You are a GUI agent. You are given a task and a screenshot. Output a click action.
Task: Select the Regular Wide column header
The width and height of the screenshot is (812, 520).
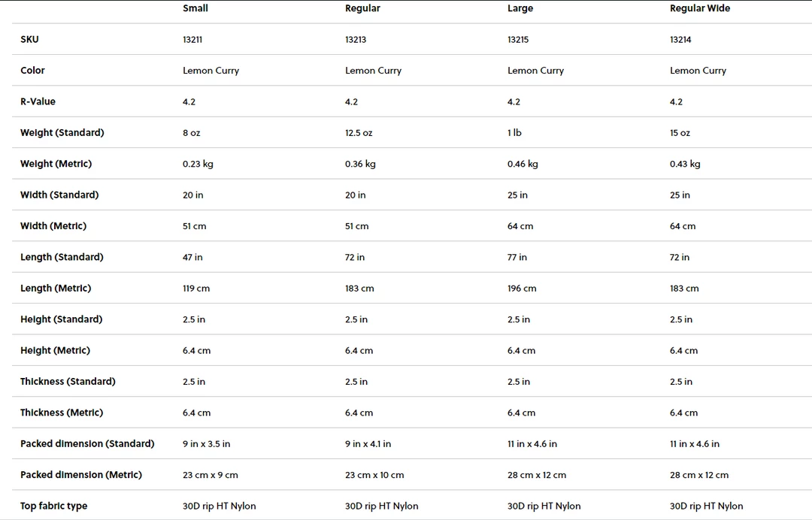click(x=699, y=8)
